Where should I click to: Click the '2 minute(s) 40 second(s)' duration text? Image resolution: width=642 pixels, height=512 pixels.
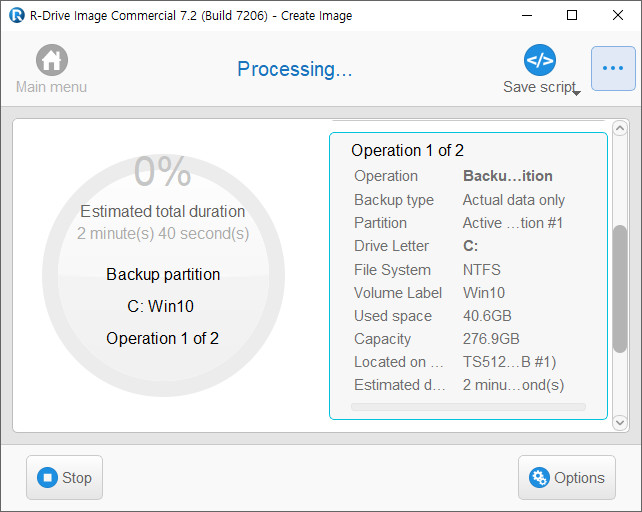163,233
